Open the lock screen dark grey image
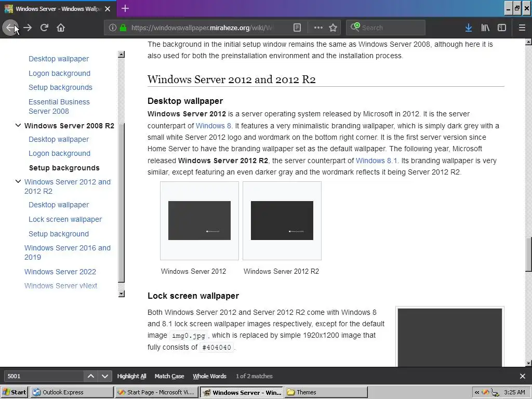The width and height of the screenshot is (532, 399). coord(449,337)
